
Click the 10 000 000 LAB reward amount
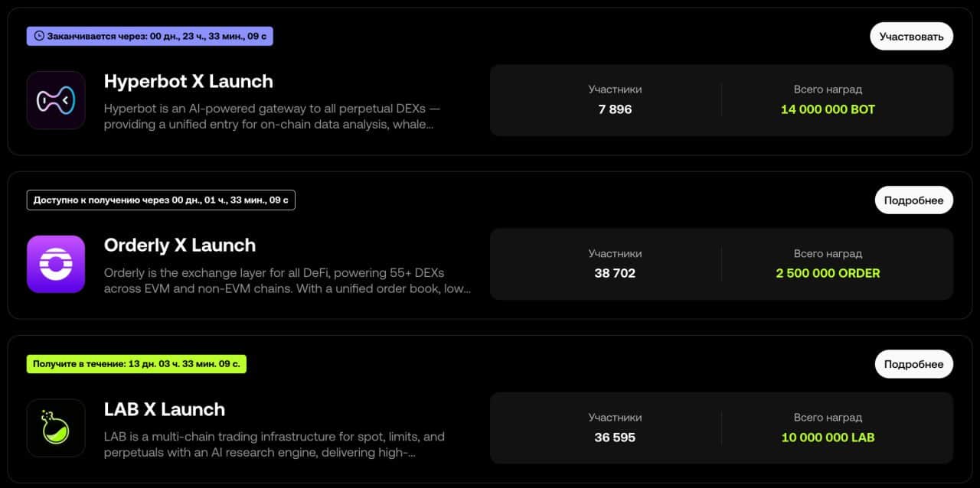point(828,438)
